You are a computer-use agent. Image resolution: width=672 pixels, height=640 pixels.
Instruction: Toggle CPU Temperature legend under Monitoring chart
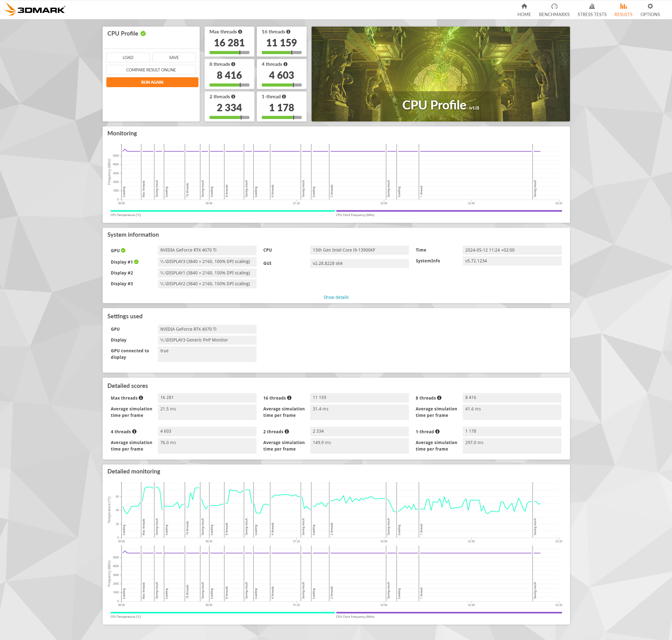tap(125, 215)
